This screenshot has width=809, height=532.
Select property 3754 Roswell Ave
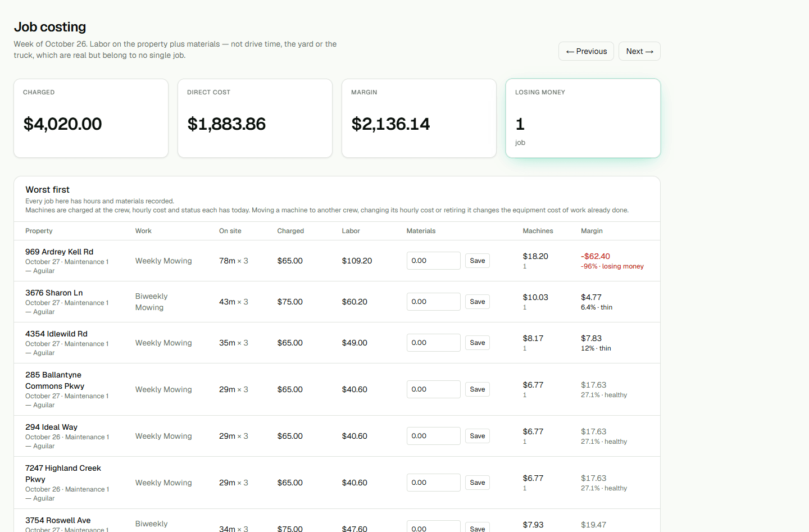[x=58, y=520]
